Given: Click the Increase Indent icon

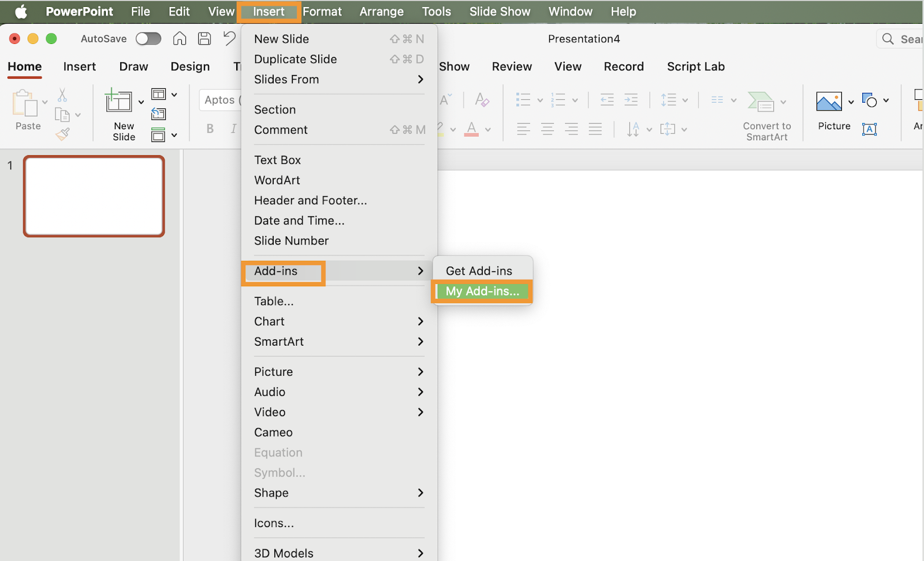Looking at the screenshot, I should pos(631,100).
